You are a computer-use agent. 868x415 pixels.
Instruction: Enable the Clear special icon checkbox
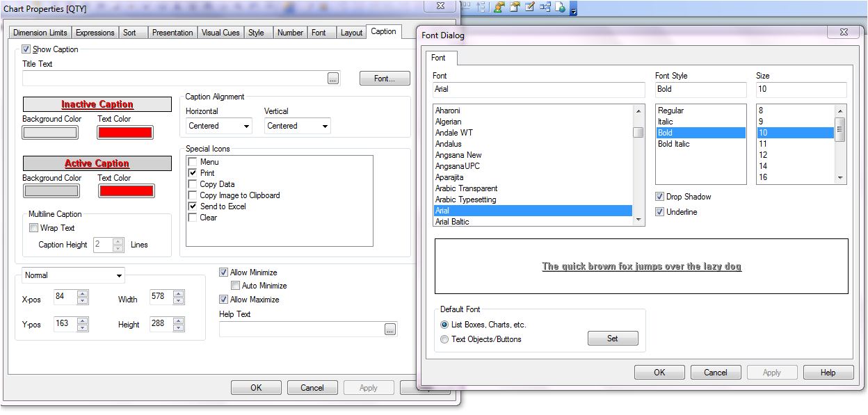(x=193, y=218)
